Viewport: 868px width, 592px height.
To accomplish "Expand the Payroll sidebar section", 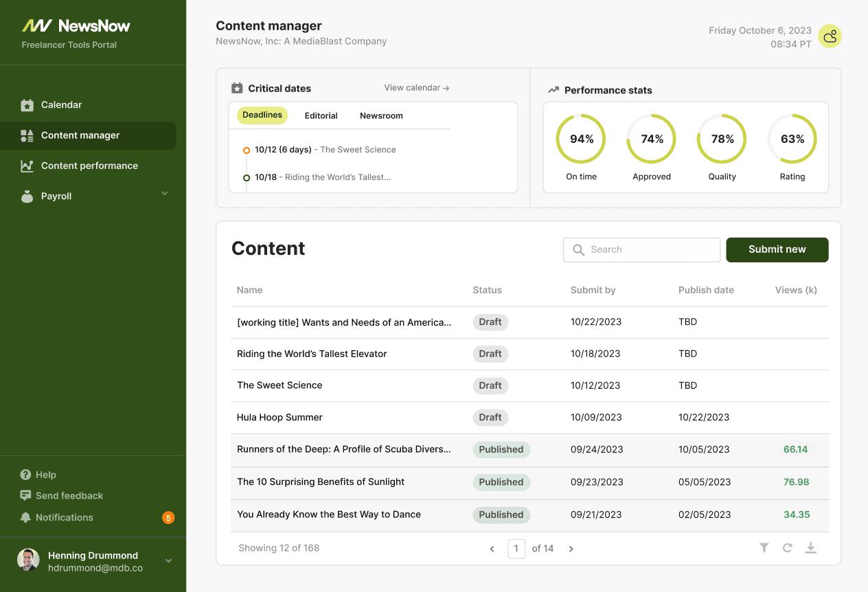I will (x=164, y=194).
